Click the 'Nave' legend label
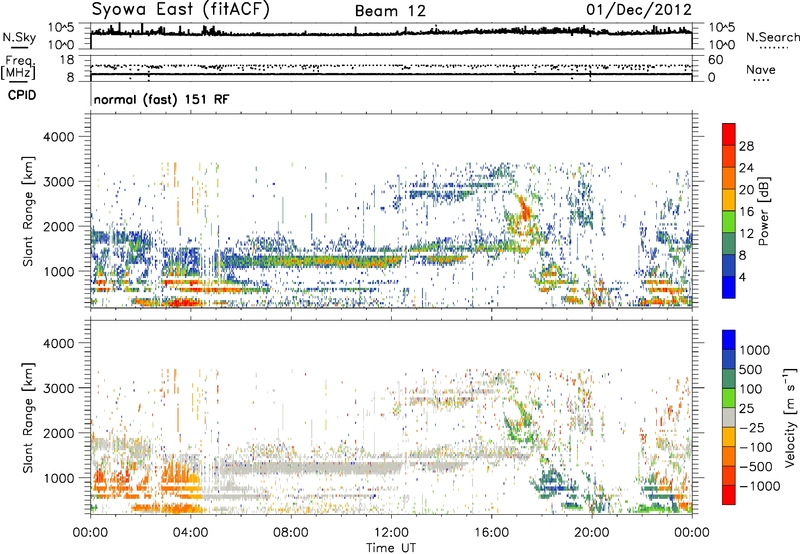 pos(761,69)
